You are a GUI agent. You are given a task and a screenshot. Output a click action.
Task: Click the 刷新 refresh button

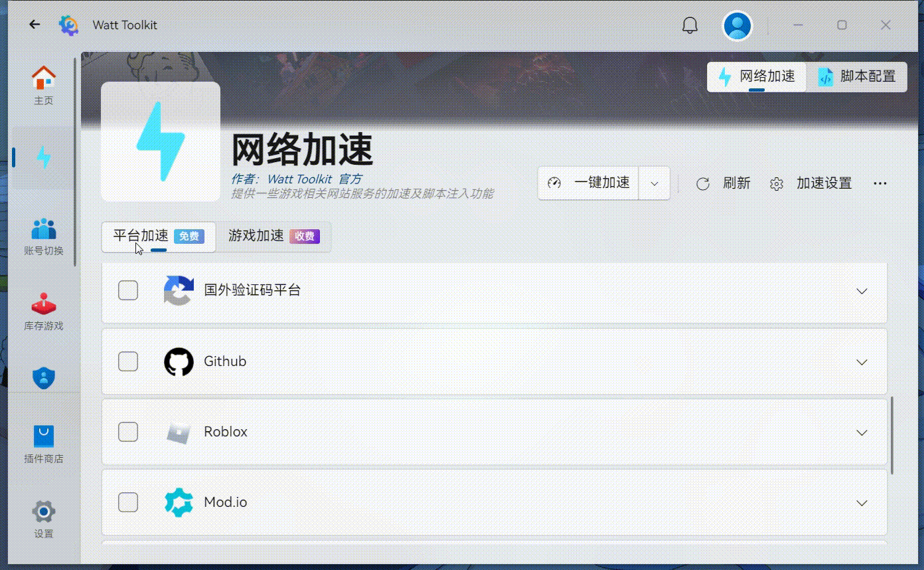tap(724, 183)
